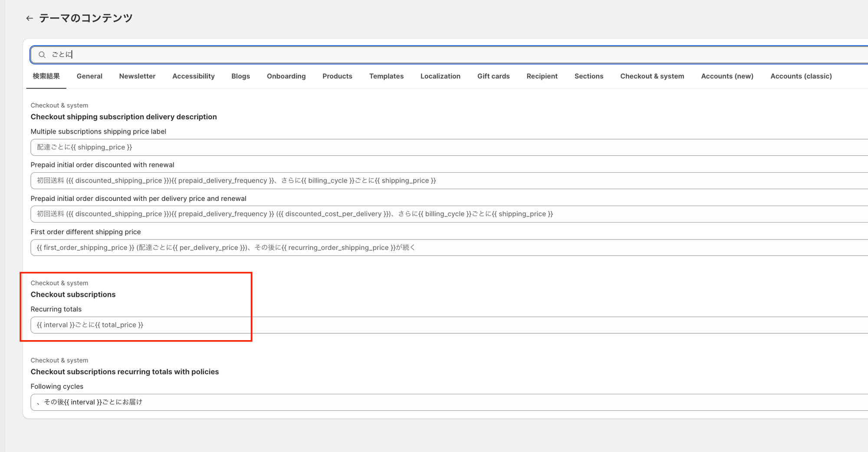
Task: Open the General tab
Action: (x=89, y=76)
